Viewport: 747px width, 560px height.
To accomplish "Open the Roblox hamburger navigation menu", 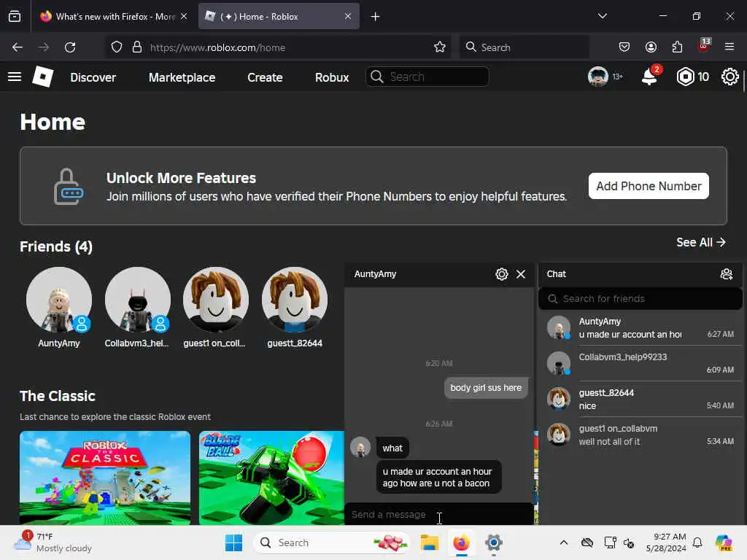I will [x=15, y=77].
